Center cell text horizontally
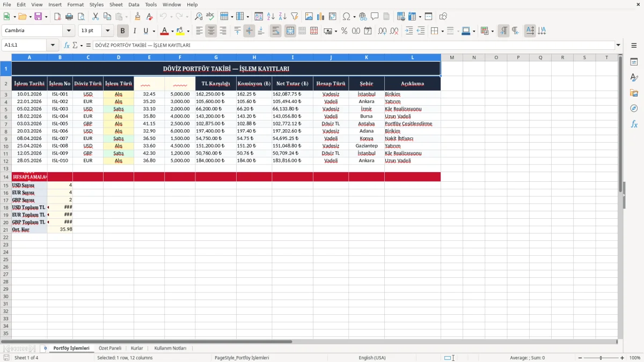This screenshot has height=362, width=644. 211,31
